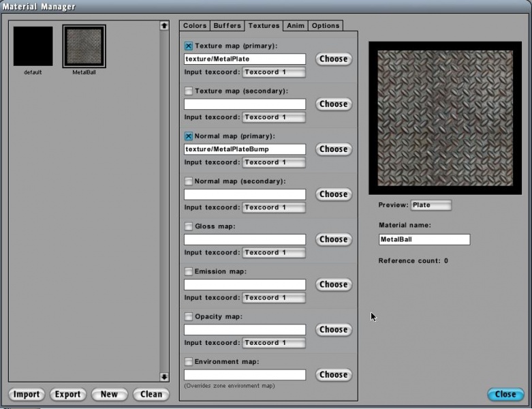Open Texcoord dropdown under Opacity map
The image size is (532, 409).
(x=274, y=343)
